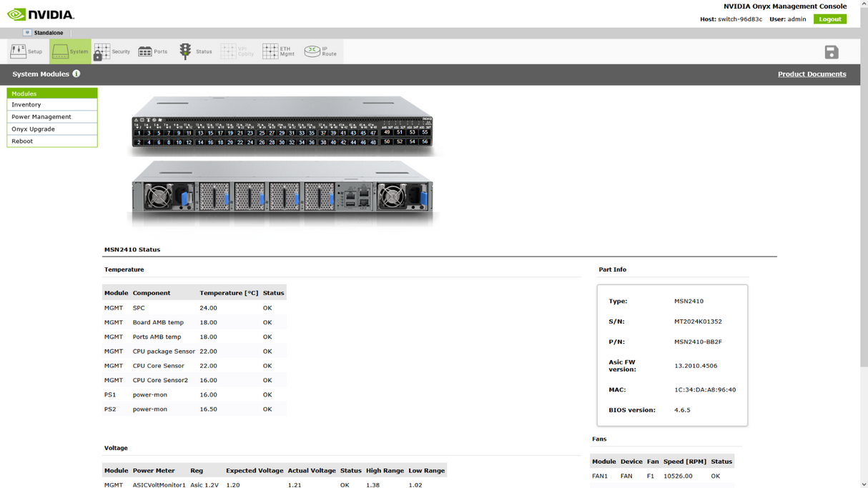Click the BIOS version 4.6.5
This screenshot has width=868, height=488.
(682, 410)
